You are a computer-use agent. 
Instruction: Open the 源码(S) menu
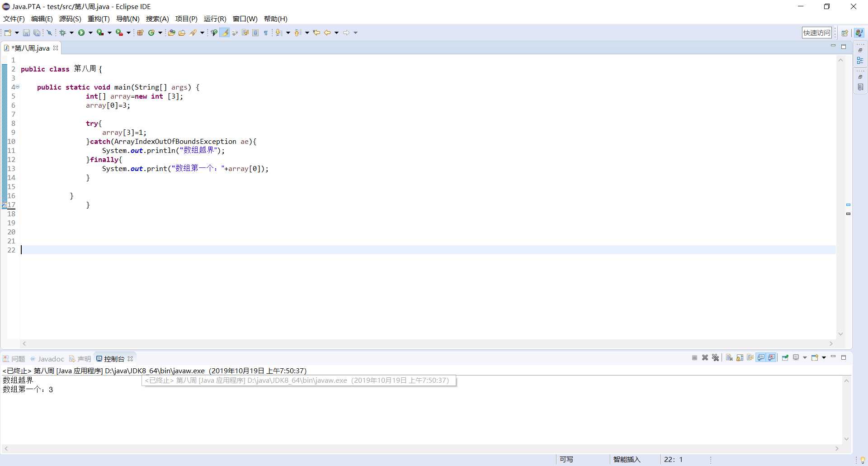coord(70,19)
